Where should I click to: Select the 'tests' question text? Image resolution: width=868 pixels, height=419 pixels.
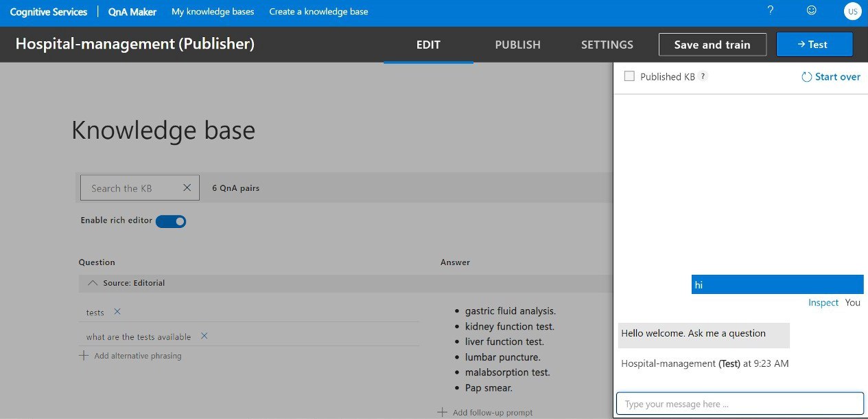coord(95,313)
